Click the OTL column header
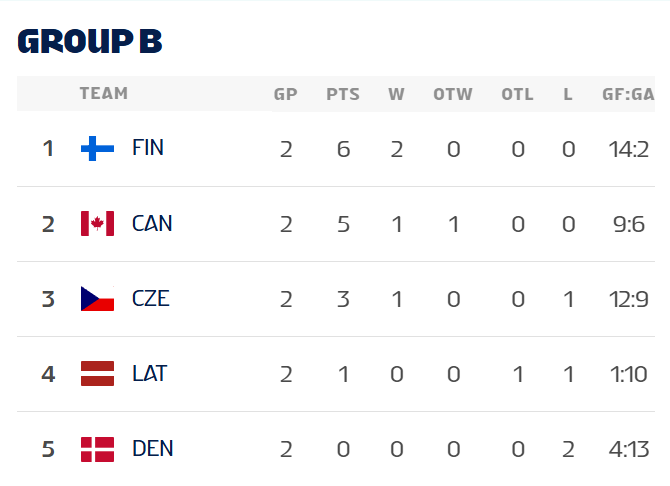Viewport: 670px width, 486px height. pos(517,95)
